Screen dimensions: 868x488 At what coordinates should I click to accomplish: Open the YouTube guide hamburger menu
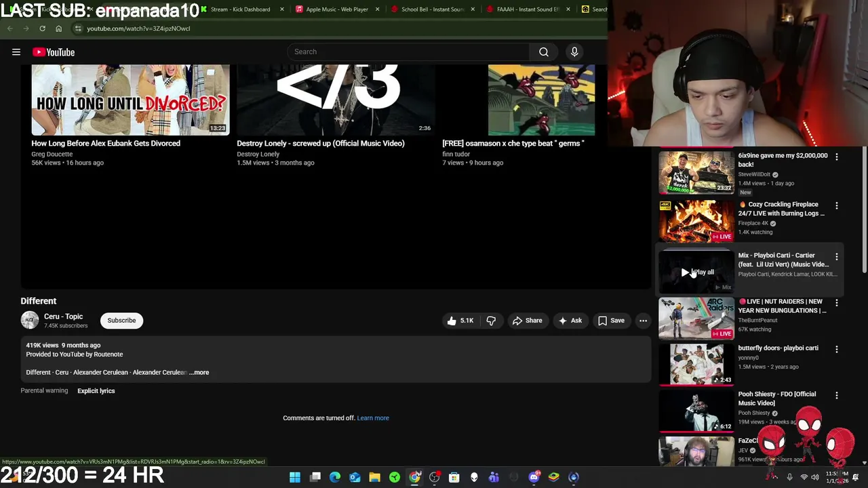16,52
